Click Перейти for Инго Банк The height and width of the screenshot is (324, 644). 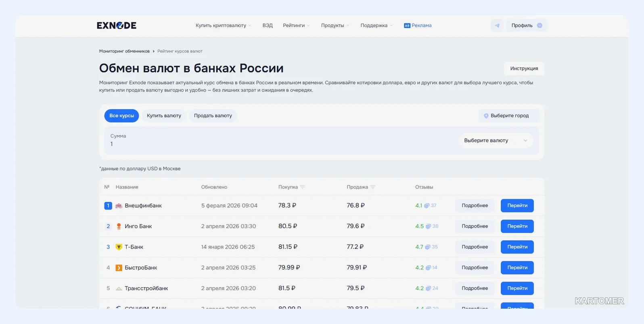(x=517, y=226)
